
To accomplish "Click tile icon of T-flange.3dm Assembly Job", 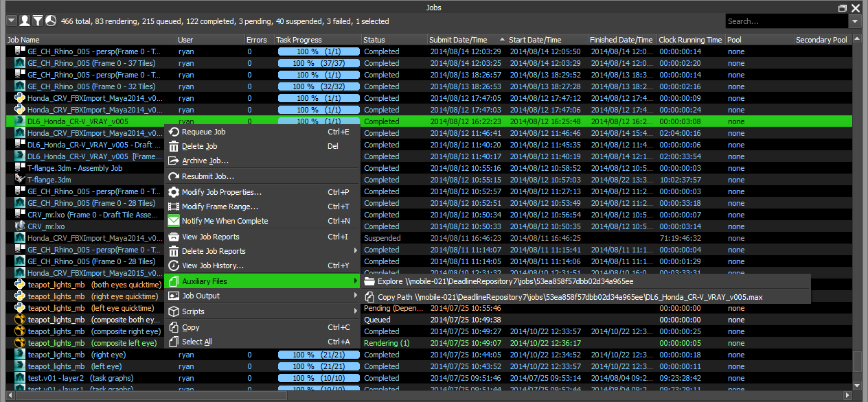I will tap(20, 168).
